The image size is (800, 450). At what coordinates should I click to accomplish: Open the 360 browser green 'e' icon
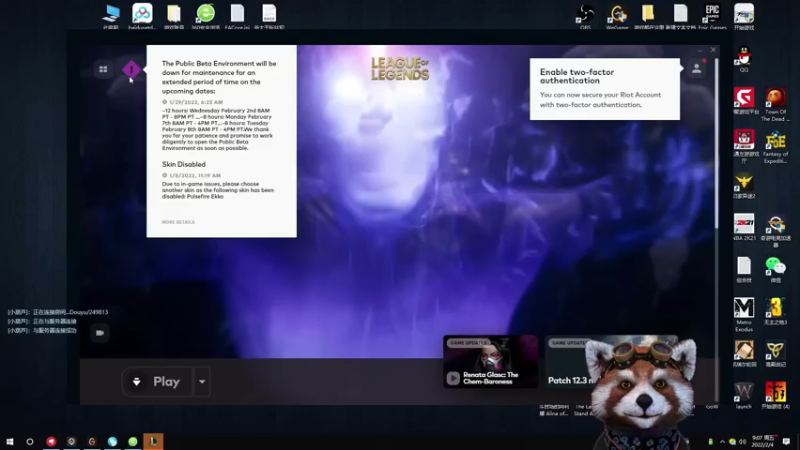(x=206, y=16)
